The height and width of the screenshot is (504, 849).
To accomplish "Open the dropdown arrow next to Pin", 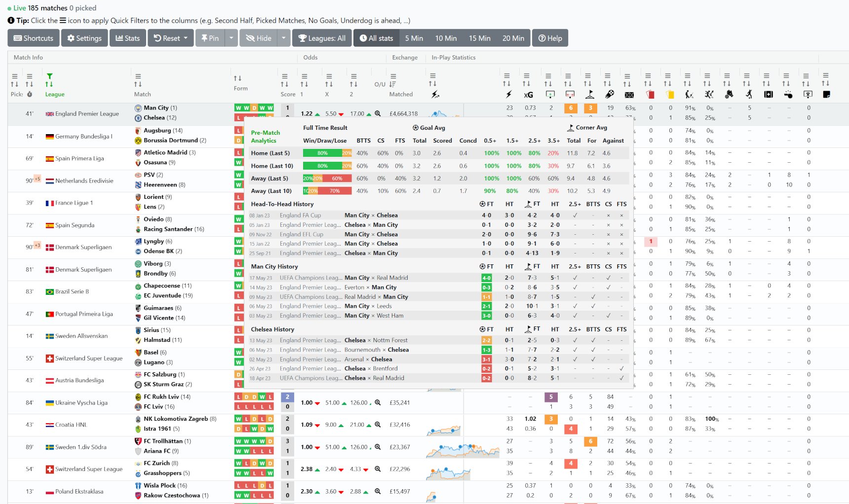I will coord(231,38).
